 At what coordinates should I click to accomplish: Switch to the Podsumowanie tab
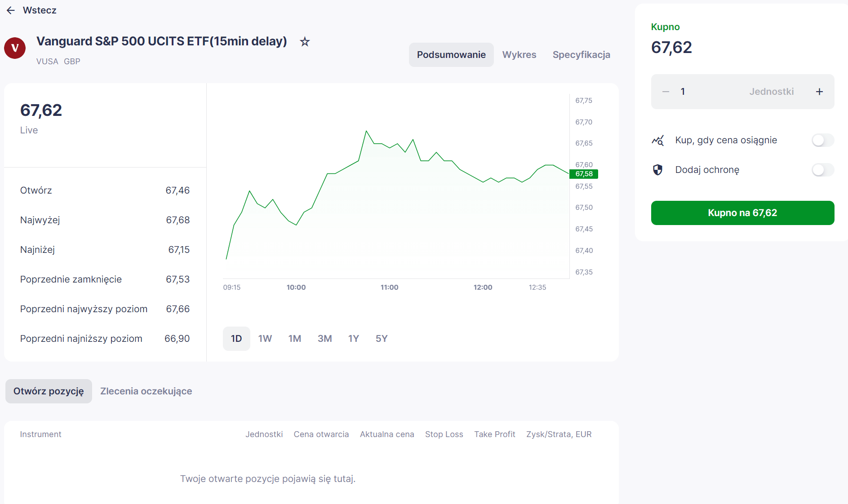coord(451,55)
